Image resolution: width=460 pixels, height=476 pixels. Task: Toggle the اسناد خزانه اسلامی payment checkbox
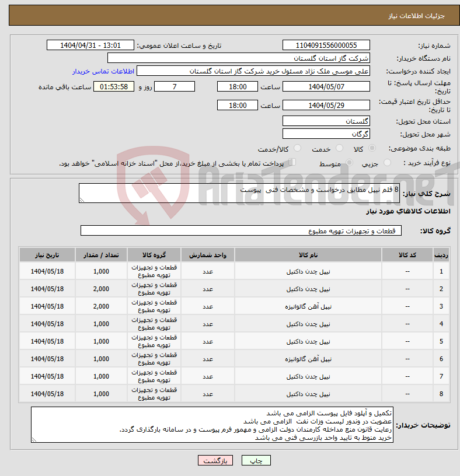292,162
